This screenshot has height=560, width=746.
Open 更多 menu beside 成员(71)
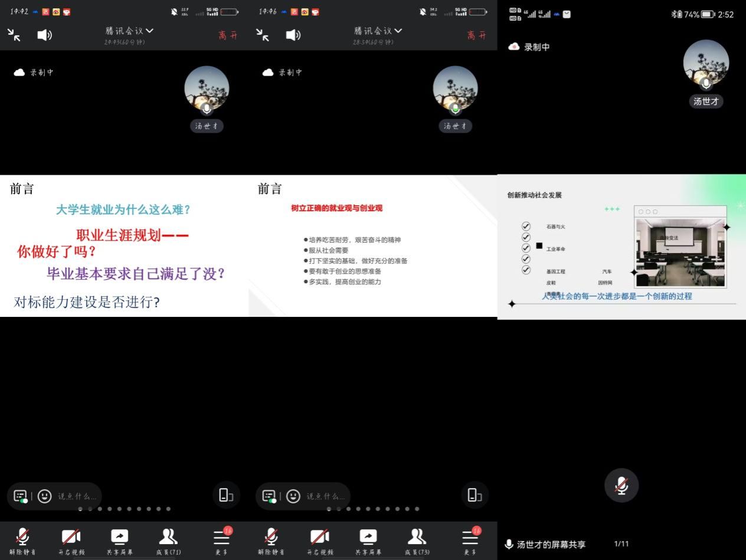coord(221,541)
